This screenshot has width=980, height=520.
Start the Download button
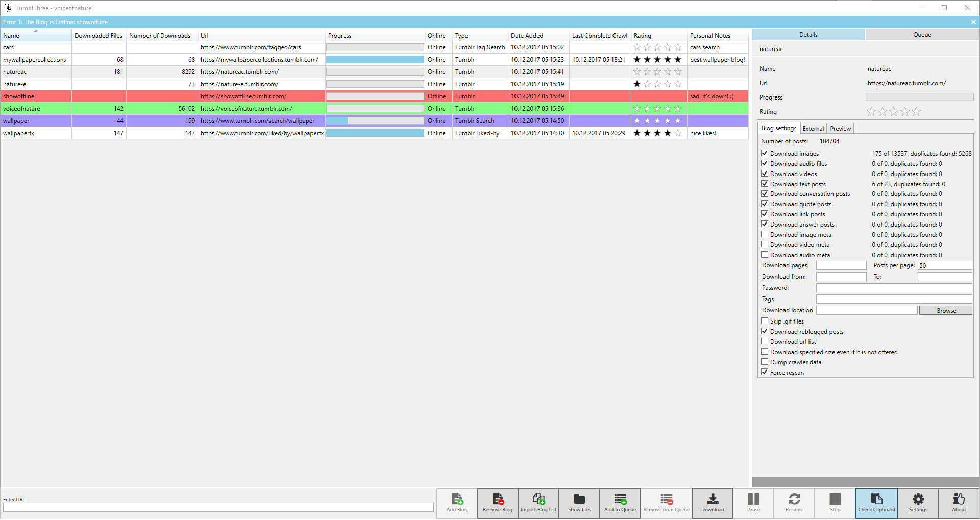tap(713, 504)
